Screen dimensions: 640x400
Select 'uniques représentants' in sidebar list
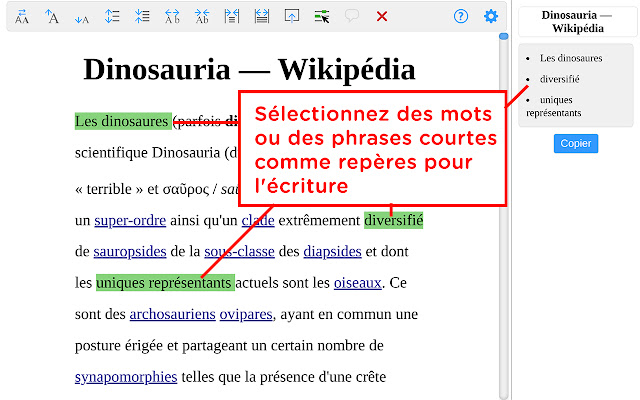pyautogui.click(x=553, y=106)
